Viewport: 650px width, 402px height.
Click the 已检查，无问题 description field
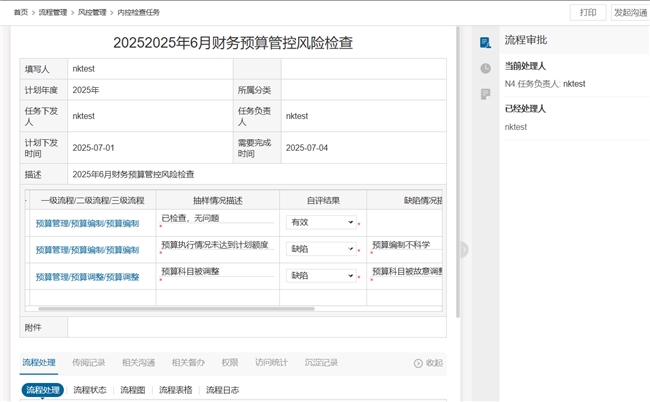216,218
